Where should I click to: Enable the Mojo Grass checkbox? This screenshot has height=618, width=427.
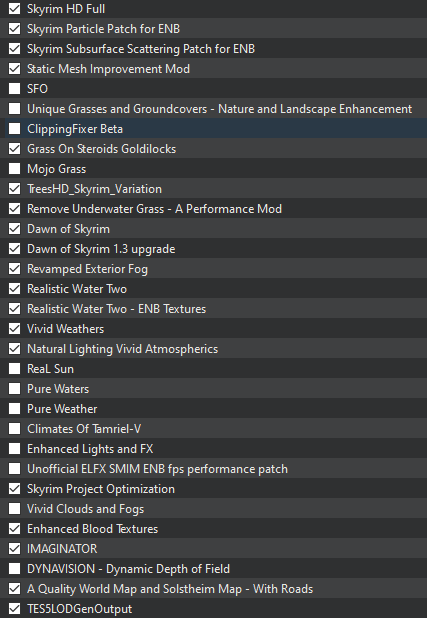click(x=15, y=169)
